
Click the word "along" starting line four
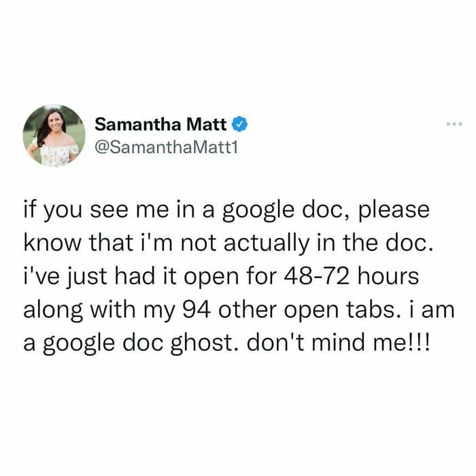53,311
